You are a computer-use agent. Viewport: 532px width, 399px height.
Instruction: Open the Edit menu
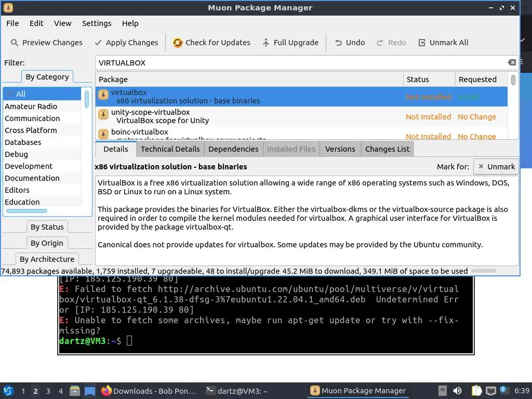[x=36, y=23]
